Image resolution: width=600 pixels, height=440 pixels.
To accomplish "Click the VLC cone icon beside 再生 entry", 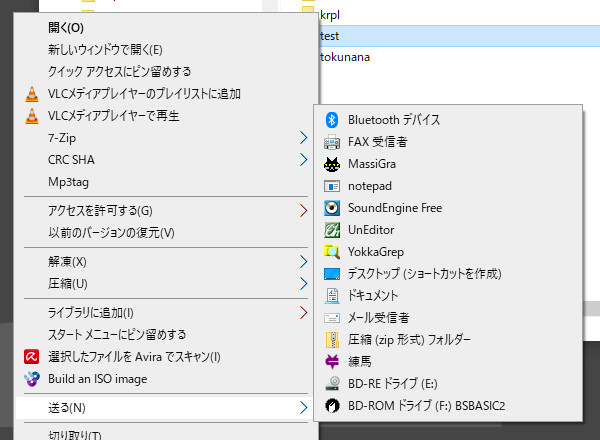I will [x=32, y=116].
